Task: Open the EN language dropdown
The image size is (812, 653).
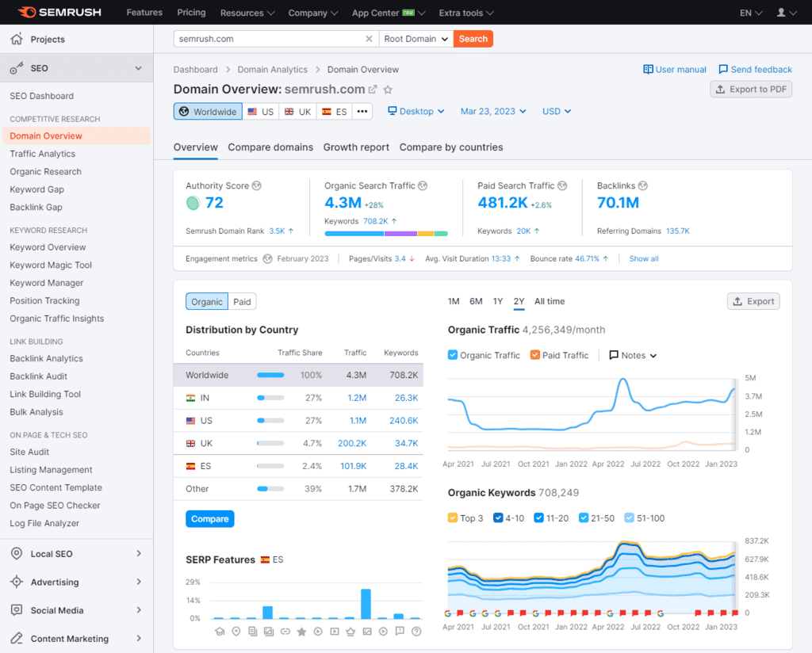Action: [751, 13]
